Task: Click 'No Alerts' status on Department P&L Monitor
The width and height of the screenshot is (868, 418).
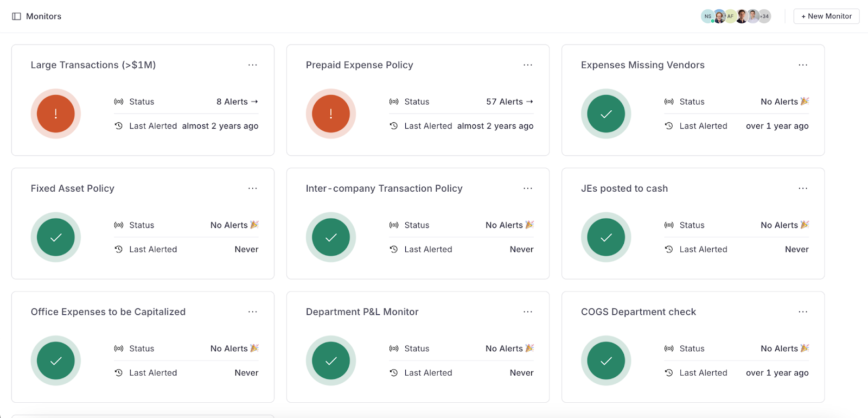Action: point(509,349)
